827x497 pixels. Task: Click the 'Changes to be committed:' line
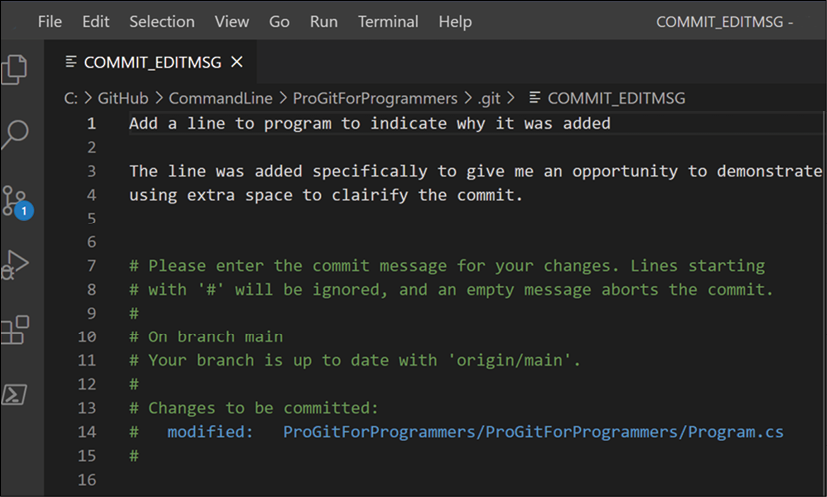tap(254, 408)
